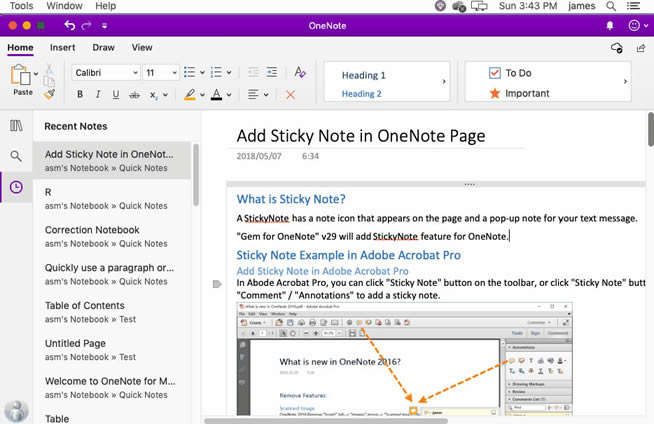Toggle underline formatting
This screenshot has height=424, width=654.
[116, 95]
